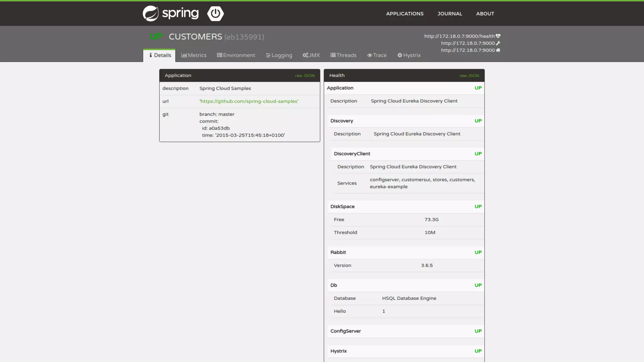Open the Environment tab
Screen dimensions: 644x362
click(x=236, y=55)
